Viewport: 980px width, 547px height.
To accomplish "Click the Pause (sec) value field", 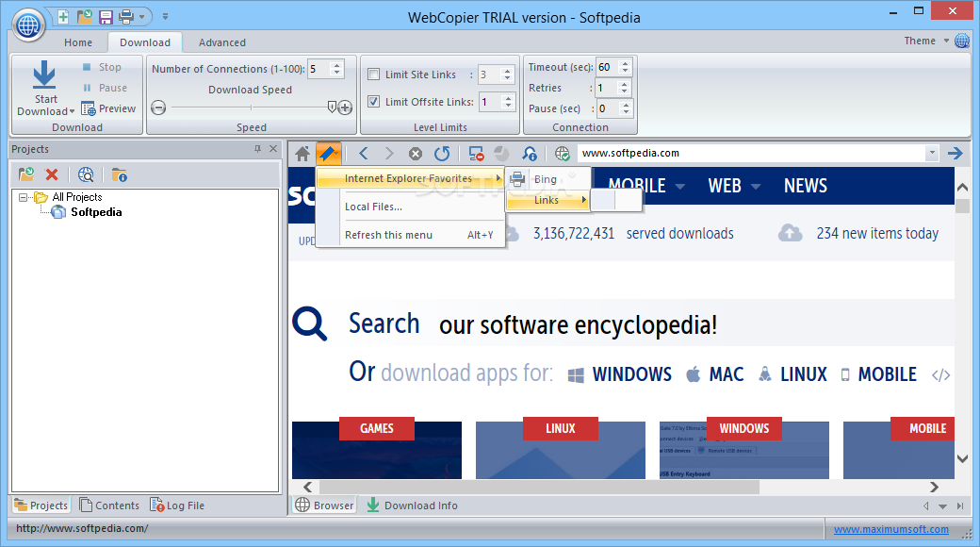I will point(607,108).
